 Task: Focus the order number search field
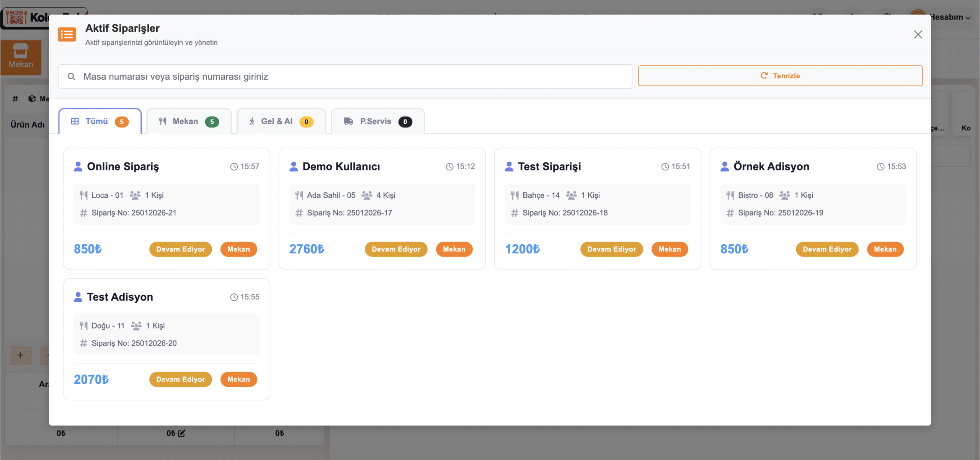(x=352, y=77)
